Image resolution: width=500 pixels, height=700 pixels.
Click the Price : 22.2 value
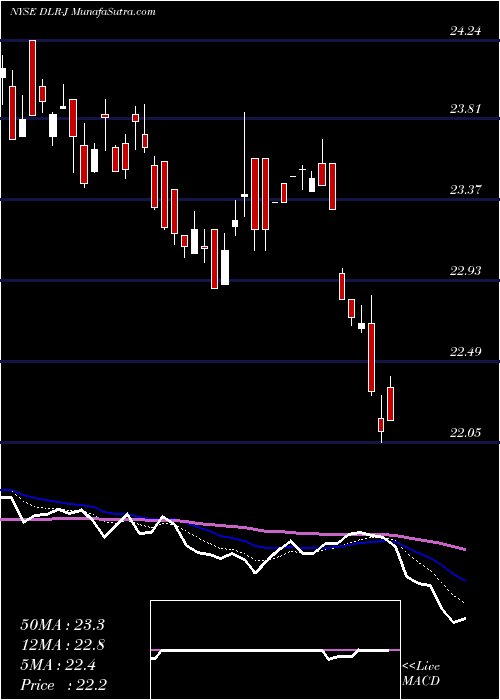click(x=62, y=685)
